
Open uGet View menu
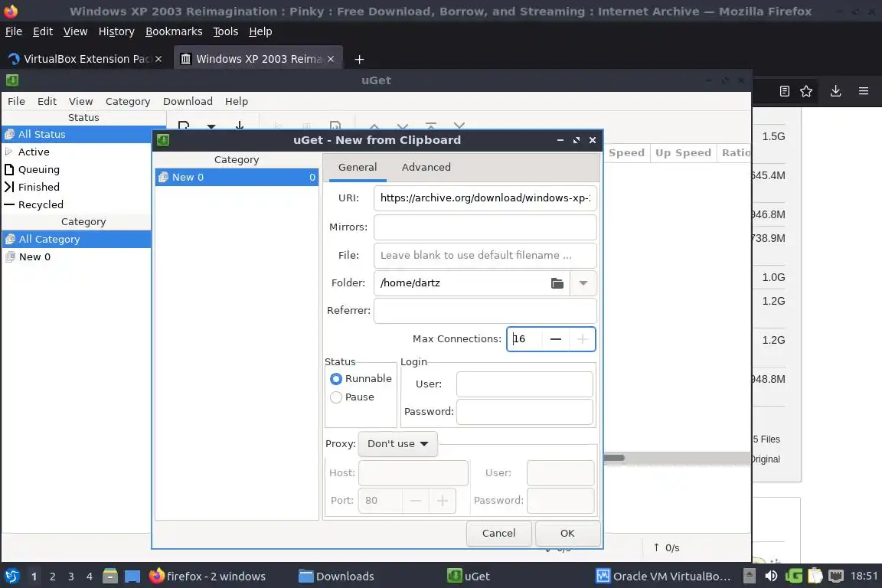(80, 101)
